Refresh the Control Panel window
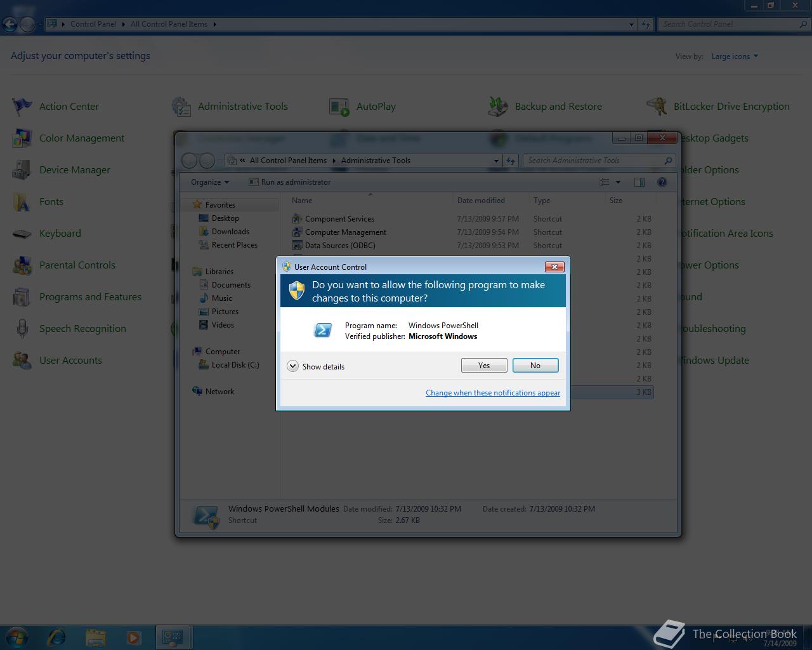Viewport: 812px width, 650px height. click(646, 24)
